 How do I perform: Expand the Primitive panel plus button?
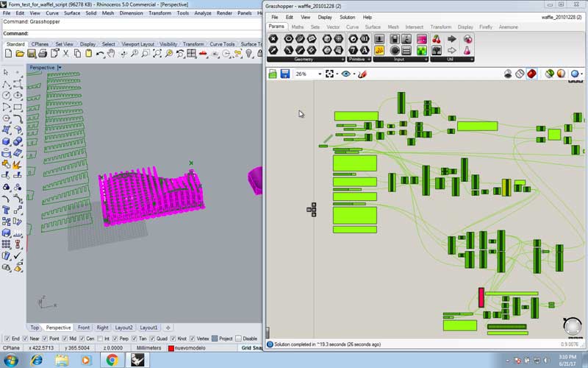[369, 60]
